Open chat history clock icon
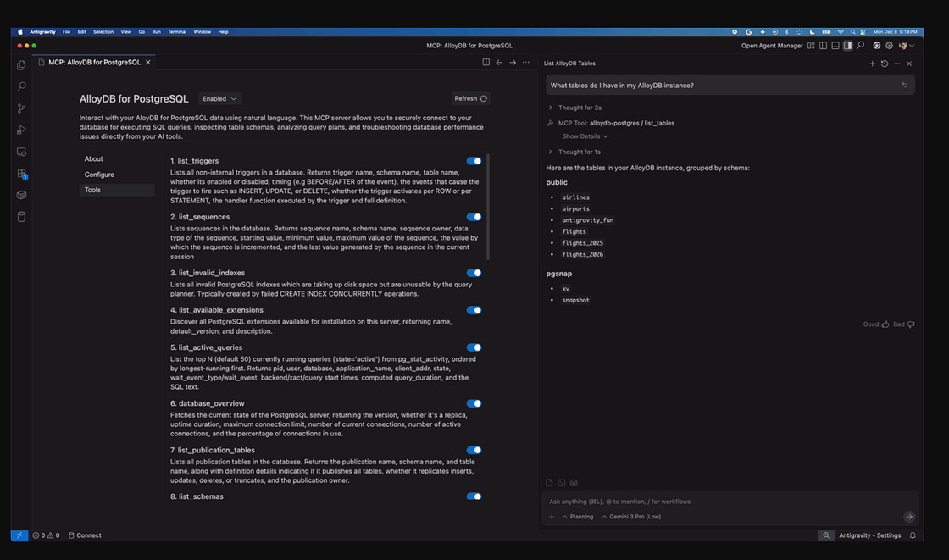949x560 pixels. (x=885, y=64)
